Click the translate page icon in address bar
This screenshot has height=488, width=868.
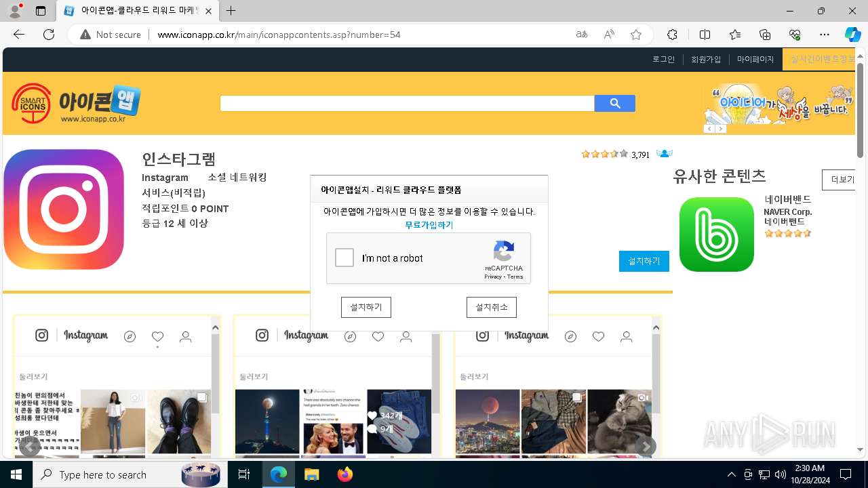pyautogui.click(x=582, y=35)
